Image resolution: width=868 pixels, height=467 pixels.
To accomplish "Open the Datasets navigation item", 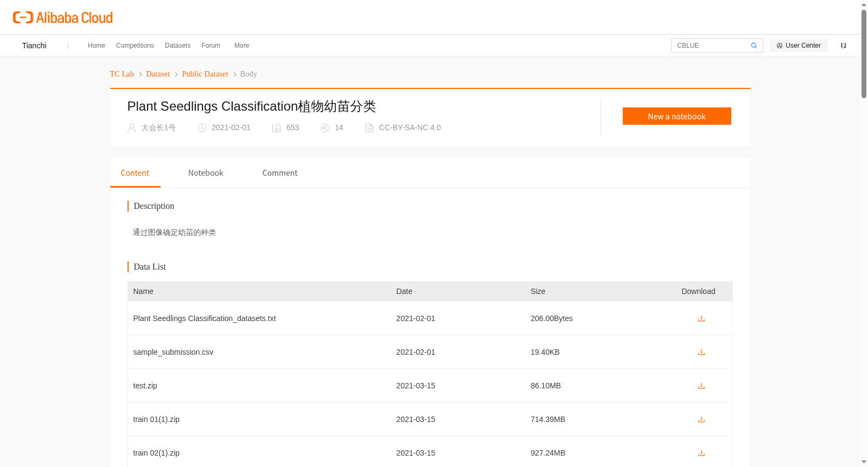I will tap(177, 46).
